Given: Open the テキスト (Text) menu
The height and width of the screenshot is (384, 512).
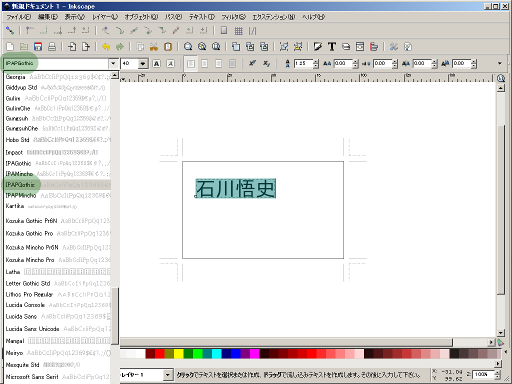Looking at the screenshot, I should [x=202, y=17].
